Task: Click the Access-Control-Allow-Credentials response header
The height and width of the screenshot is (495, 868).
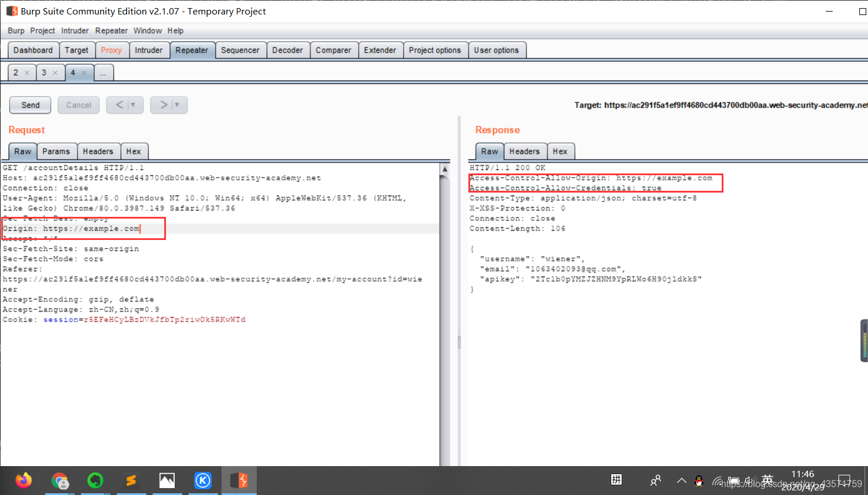Action: coord(565,188)
